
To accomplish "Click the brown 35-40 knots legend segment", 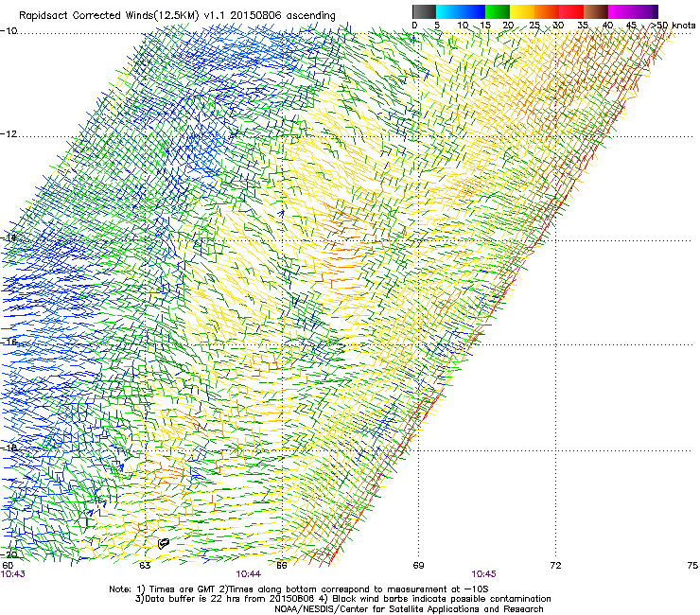I will (596, 11).
